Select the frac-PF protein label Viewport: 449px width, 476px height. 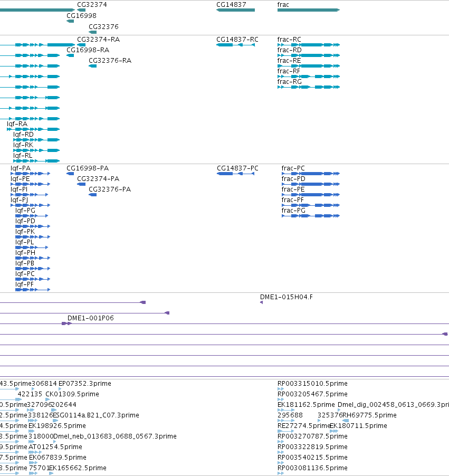pyautogui.click(x=293, y=200)
